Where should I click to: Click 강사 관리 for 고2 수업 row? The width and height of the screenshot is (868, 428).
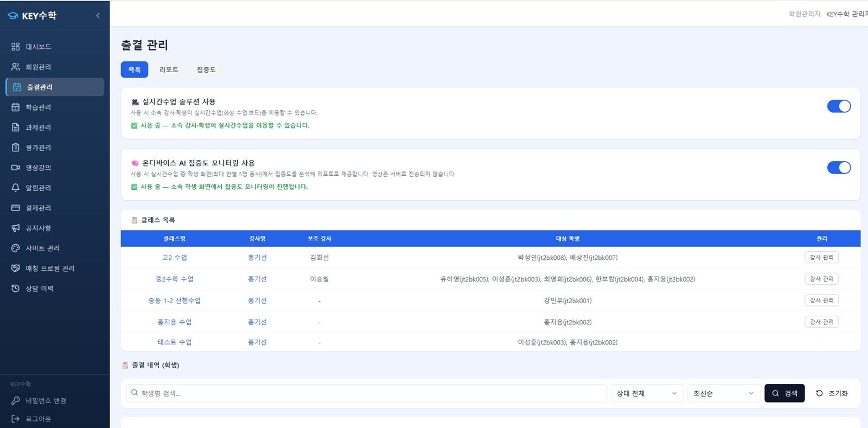click(x=821, y=257)
